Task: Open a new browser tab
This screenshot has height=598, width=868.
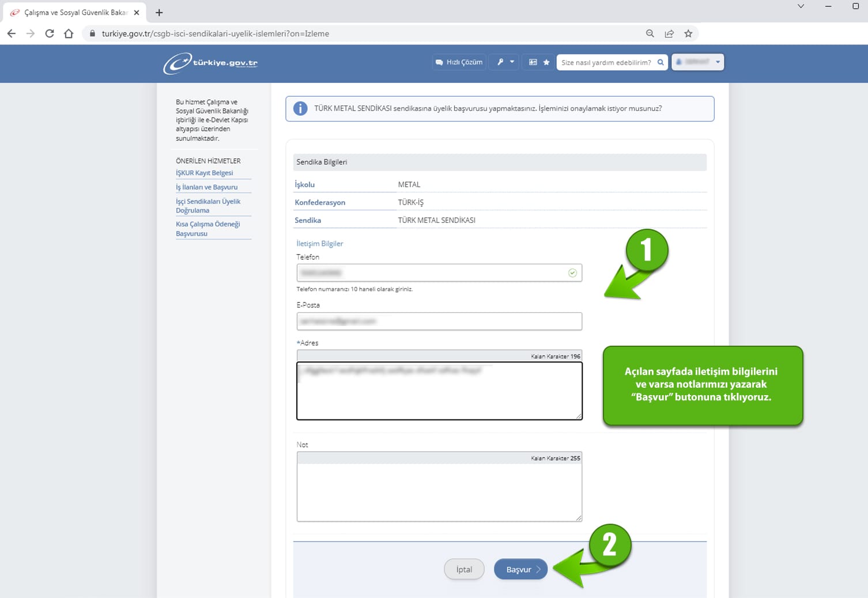Action: [159, 12]
